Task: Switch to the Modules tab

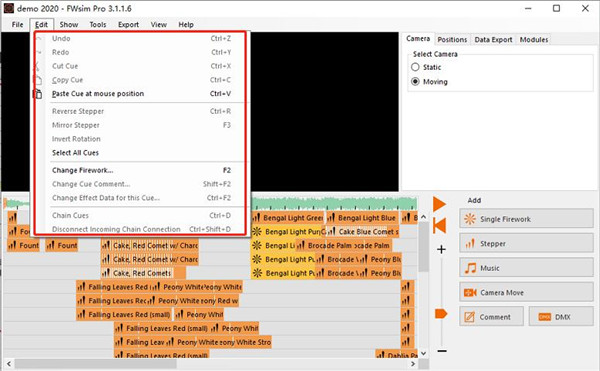Action: (534, 39)
